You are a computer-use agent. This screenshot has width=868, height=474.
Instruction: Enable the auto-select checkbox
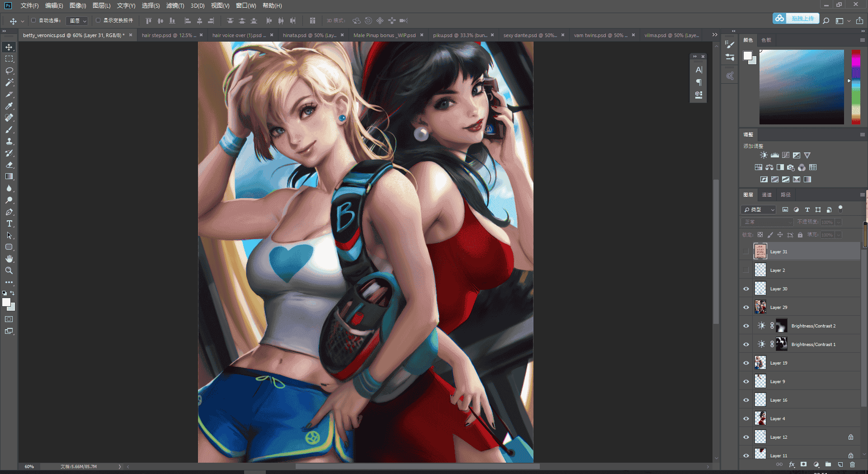(x=33, y=20)
